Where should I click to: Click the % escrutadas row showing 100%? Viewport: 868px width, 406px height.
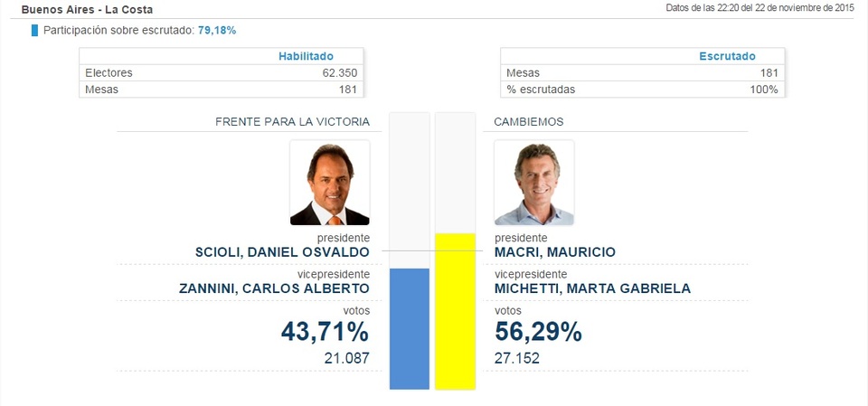coord(642,90)
